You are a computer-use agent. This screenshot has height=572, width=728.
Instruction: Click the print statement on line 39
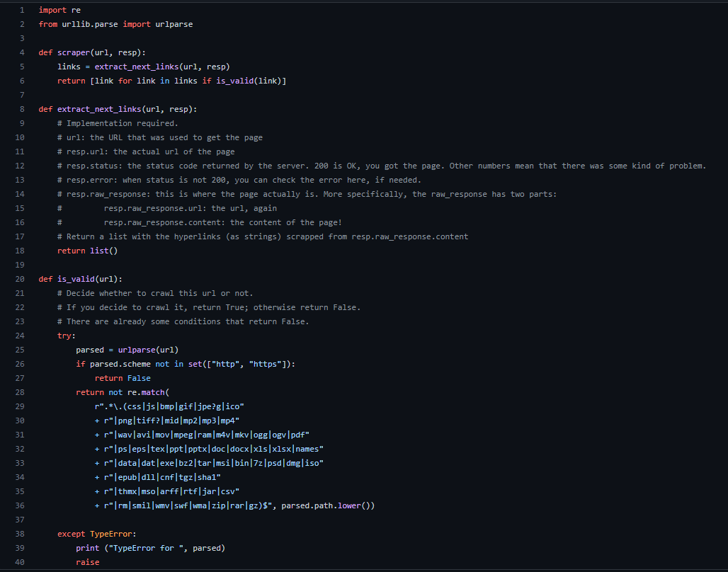86,547
